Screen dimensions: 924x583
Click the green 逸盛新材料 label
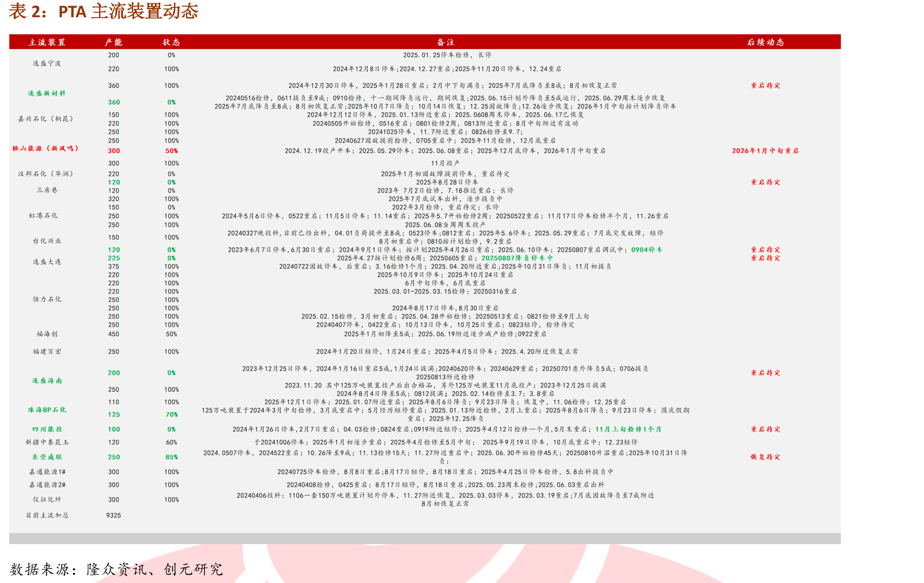pos(47,93)
